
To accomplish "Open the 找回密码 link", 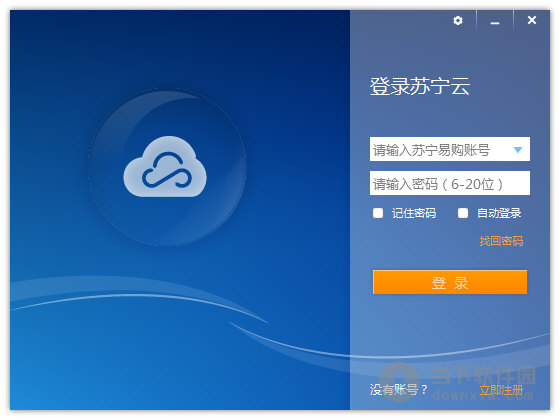I will pyautogui.click(x=501, y=241).
